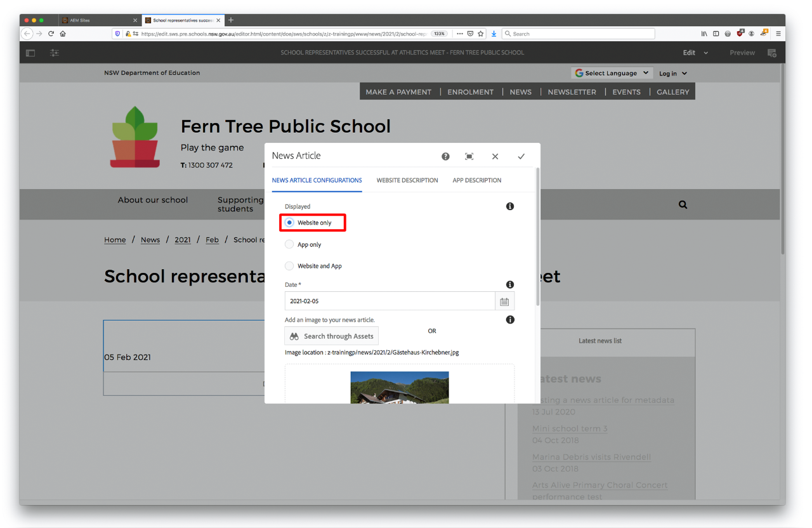
Task: Open the date picker calendar icon
Action: point(505,301)
